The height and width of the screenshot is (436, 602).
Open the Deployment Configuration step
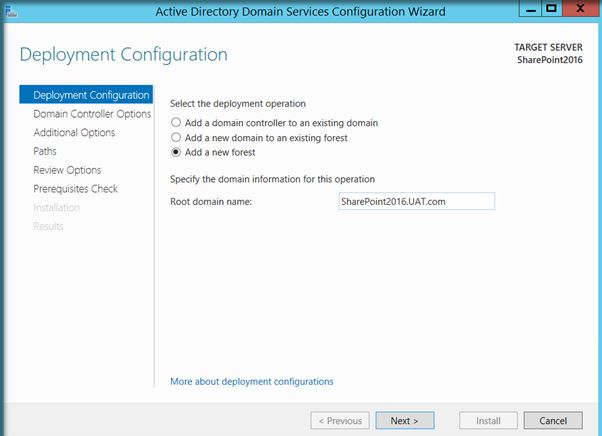tap(91, 95)
